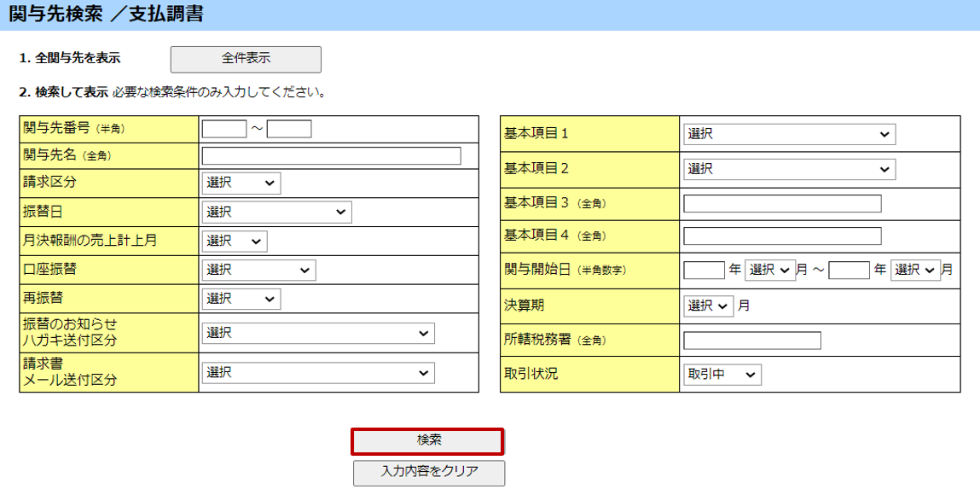Change 取引状況 dropdown from 取引中
Image resolution: width=980 pixels, height=495 pixels.
tap(722, 375)
